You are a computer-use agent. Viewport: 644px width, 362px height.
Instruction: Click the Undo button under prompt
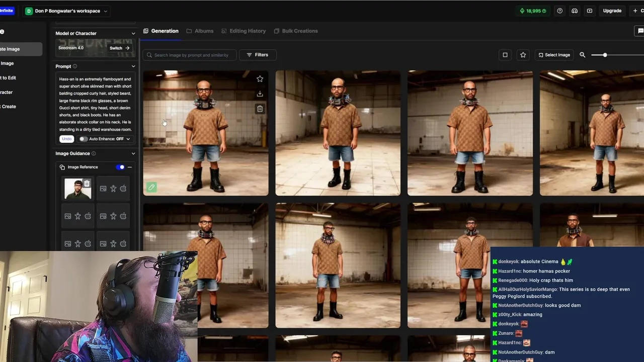click(66, 139)
